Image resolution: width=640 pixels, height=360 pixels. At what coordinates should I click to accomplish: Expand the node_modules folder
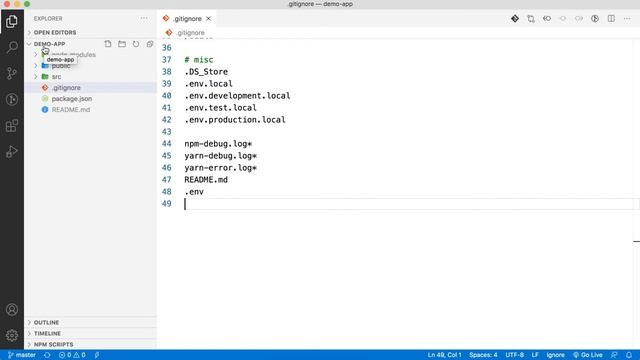point(36,55)
